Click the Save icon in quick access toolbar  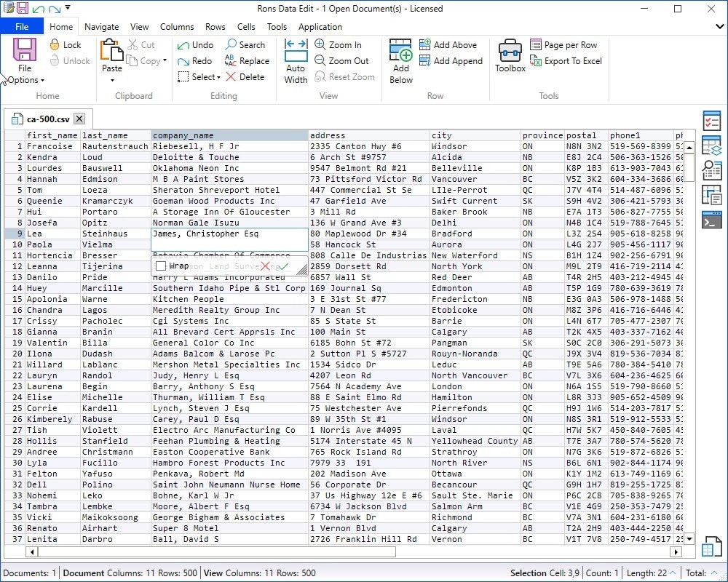pos(23,8)
